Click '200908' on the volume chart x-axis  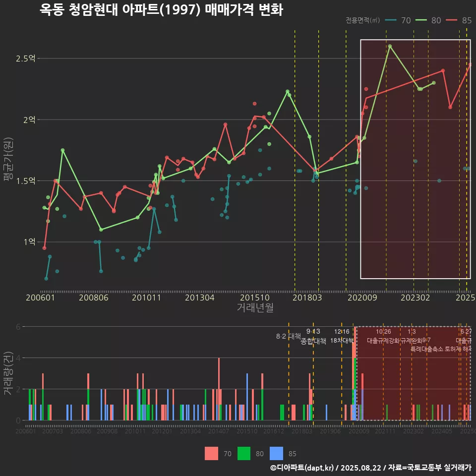[x=107, y=431]
